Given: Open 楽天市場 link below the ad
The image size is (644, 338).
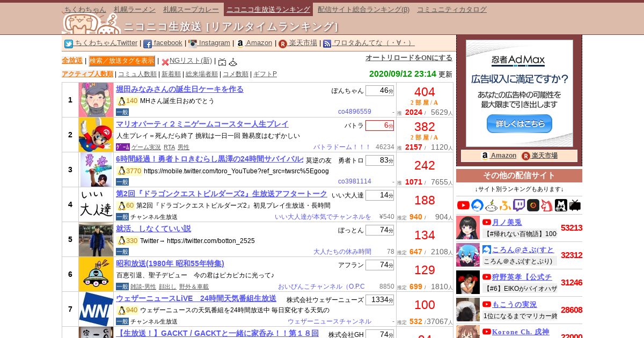Looking at the screenshot, I should tap(539, 156).
